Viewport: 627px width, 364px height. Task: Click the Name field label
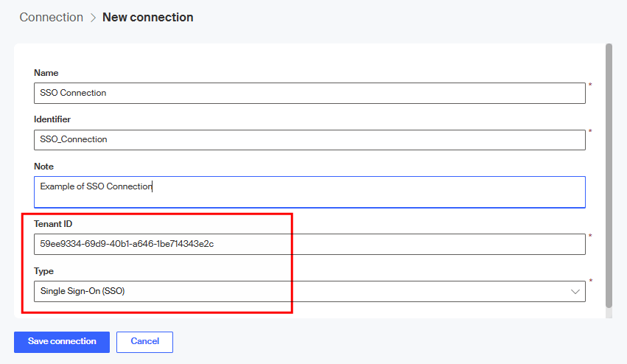click(x=46, y=73)
